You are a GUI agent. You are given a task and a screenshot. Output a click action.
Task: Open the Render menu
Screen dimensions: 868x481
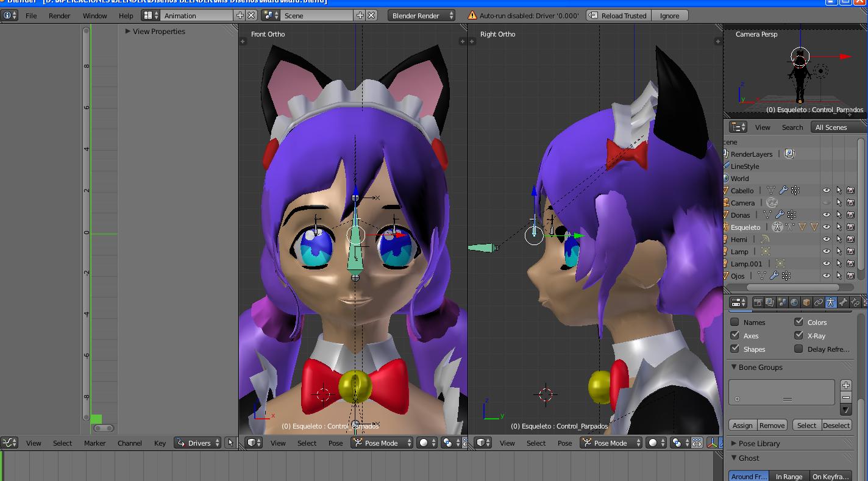coord(60,15)
